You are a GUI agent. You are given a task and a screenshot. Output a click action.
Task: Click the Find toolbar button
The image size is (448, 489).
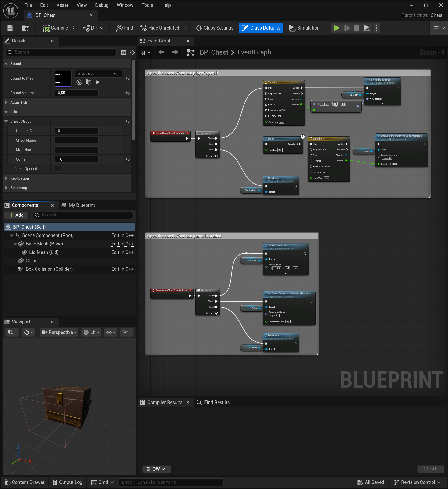click(124, 28)
